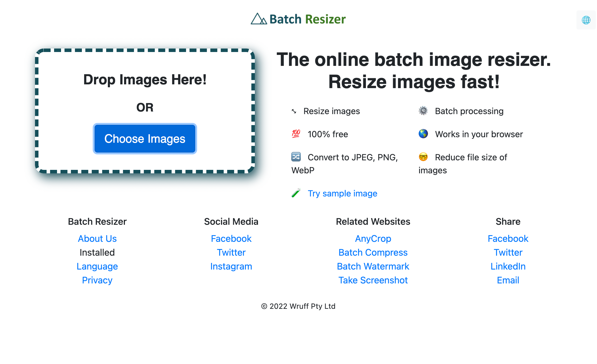Click the 'Batch Resizer' footer column heading
Viewport: 597px width, 364px height.
pos(97,222)
